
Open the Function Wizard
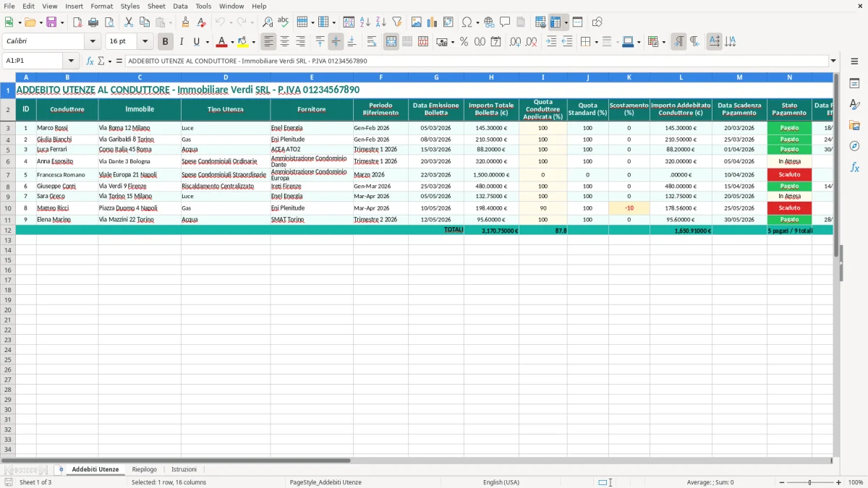click(x=90, y=61)
